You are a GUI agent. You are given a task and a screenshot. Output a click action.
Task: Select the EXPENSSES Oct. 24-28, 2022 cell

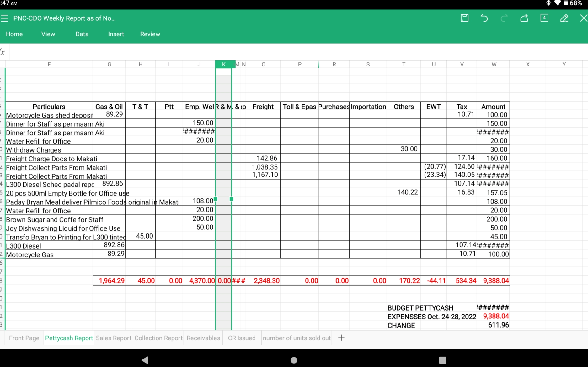tap(432, 317)
